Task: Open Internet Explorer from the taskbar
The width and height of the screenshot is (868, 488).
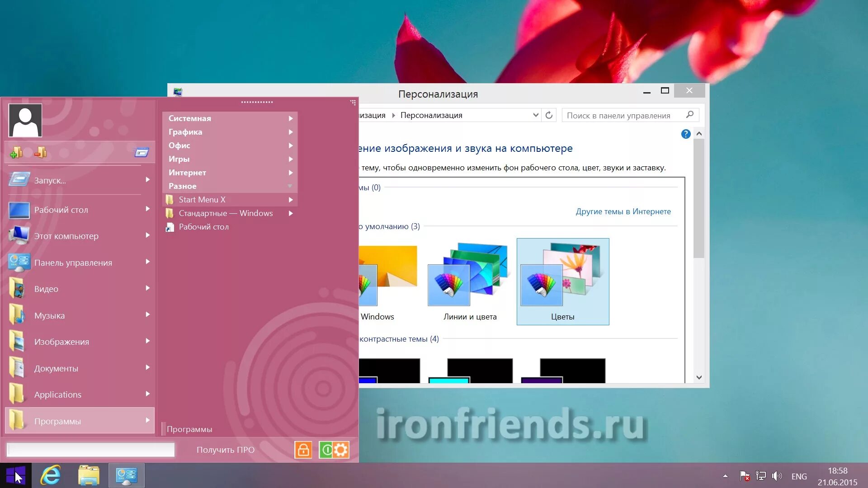Action: pyautogui.click(x=51, y=475)
